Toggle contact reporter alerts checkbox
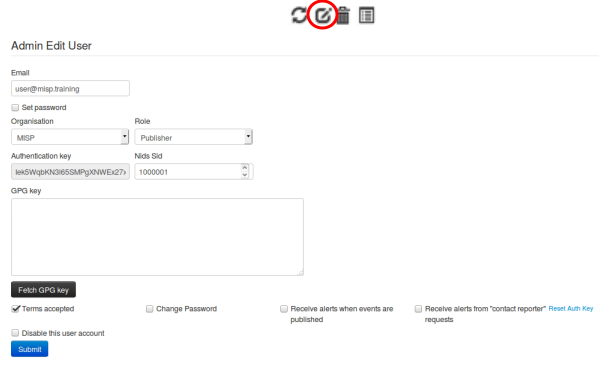This screenshot has height=365, width=604. 418,309
